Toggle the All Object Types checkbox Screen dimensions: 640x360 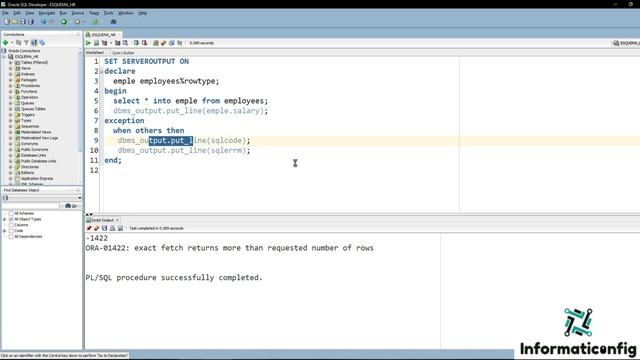[x=11, y=219]
